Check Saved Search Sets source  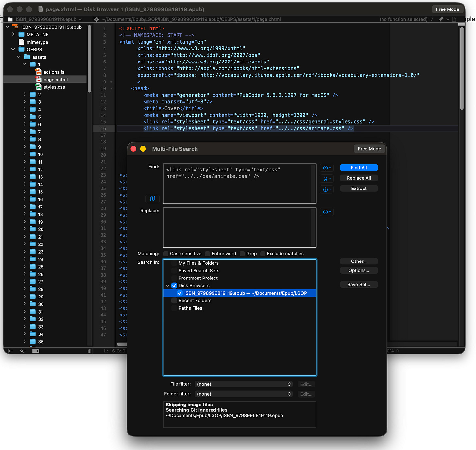(x=174, y=271)
